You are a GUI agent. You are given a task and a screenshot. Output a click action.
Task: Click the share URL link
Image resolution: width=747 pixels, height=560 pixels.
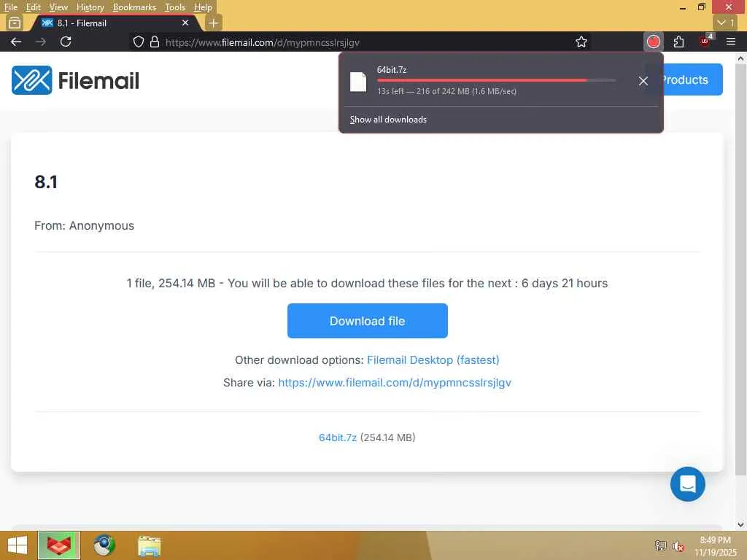point(395,383)
